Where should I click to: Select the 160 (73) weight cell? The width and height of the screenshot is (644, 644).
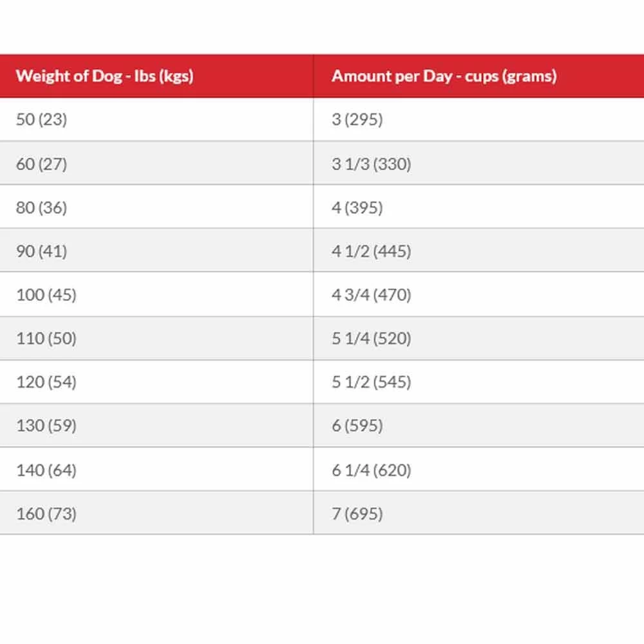46,514
